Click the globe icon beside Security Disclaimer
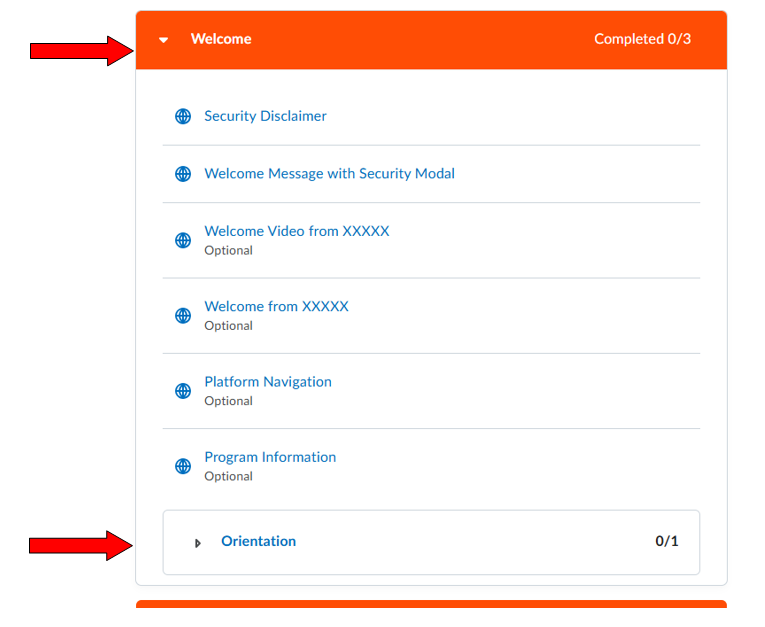Image resolution: width=765 pixels, height=627 pixels. [x=183, y=116]
